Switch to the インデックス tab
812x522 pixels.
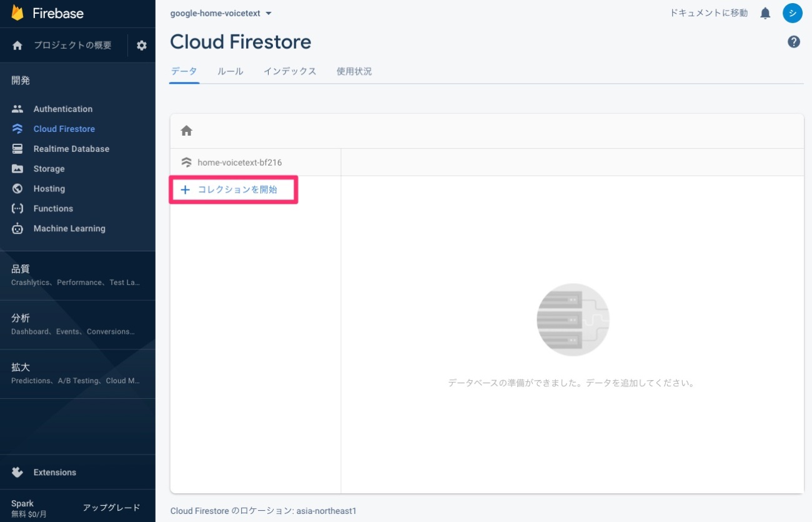(x=290, y=71)
